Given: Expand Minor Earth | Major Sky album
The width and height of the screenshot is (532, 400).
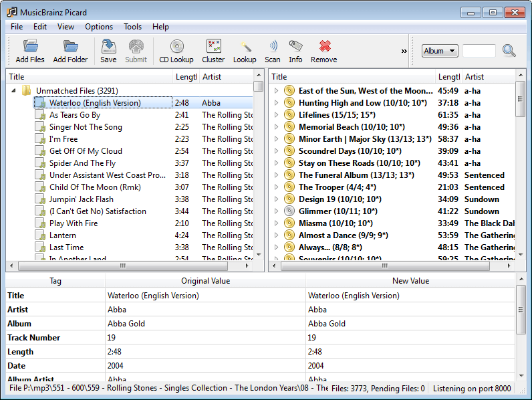Looking at the screenshot, I should click(x=276, y=139).
